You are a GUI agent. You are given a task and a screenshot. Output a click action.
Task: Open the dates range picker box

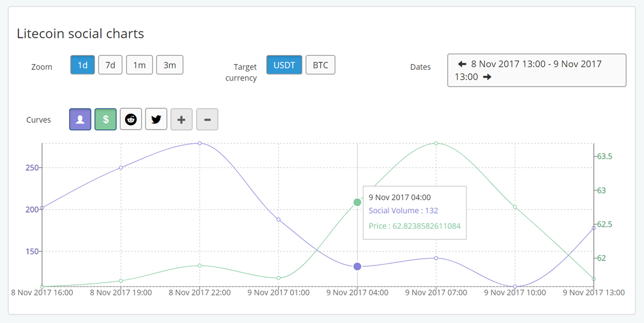coord(537,70)
